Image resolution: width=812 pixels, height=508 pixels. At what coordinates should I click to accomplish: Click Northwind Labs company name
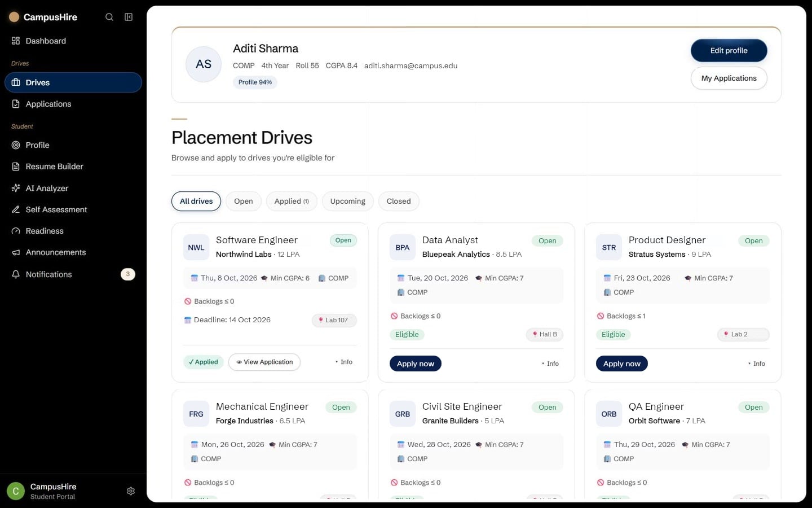(x=244, y=255)
